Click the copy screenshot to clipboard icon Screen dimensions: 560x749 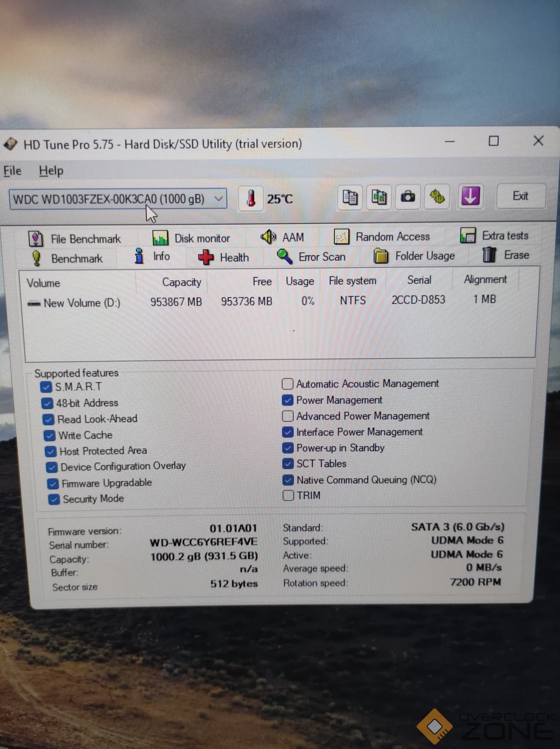(x=379, y=197)
